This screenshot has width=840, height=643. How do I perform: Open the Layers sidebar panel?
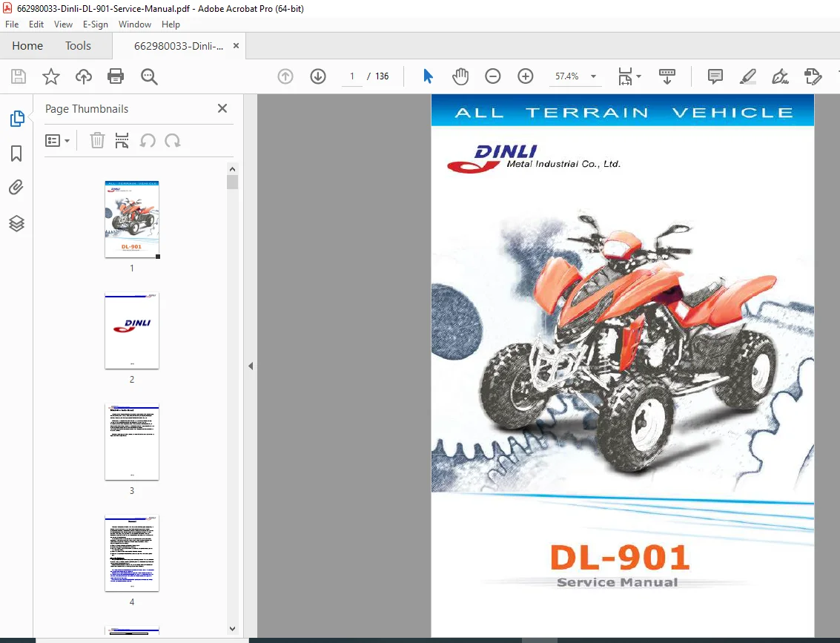pos(16,223)
